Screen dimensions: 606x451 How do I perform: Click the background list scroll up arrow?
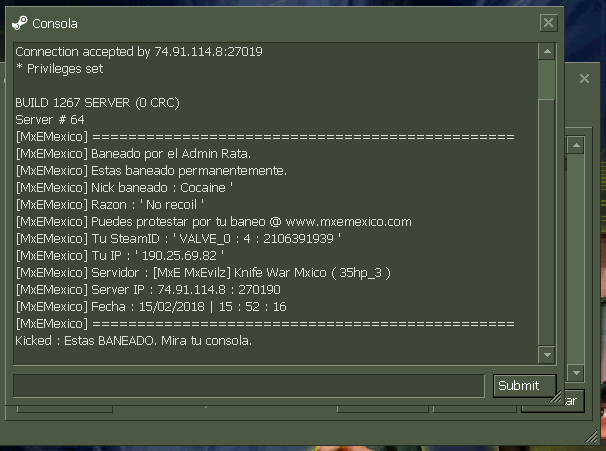[x=576, y=145]
